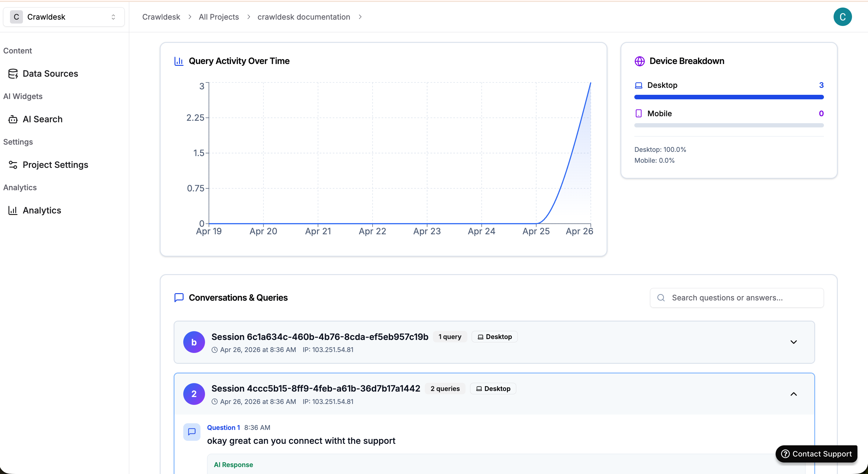The image size is (868, 474).
Task: Click the Contact Support button
Action: (816, 454)
